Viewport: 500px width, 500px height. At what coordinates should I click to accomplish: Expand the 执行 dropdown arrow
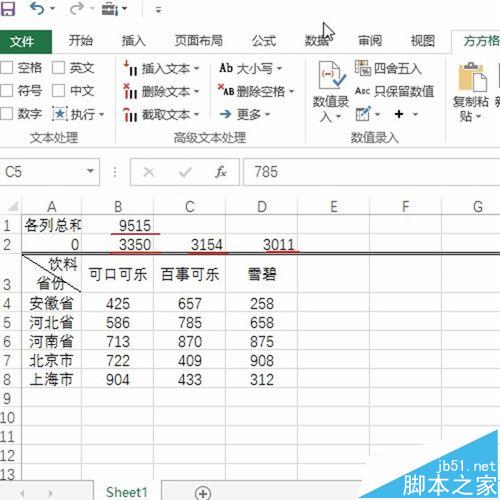click(101, 115)
